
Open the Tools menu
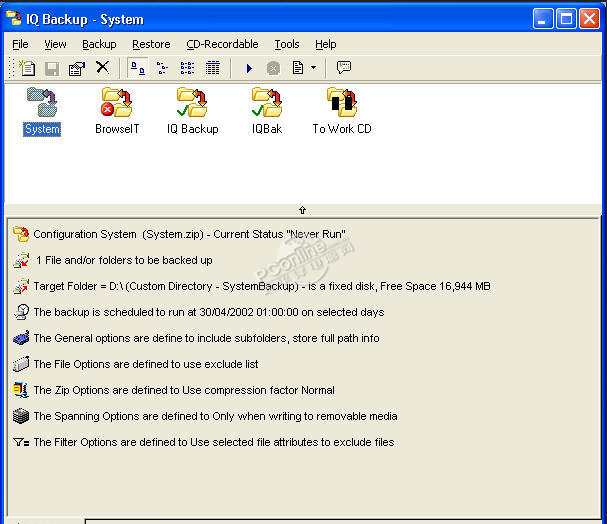click(287, 45)
